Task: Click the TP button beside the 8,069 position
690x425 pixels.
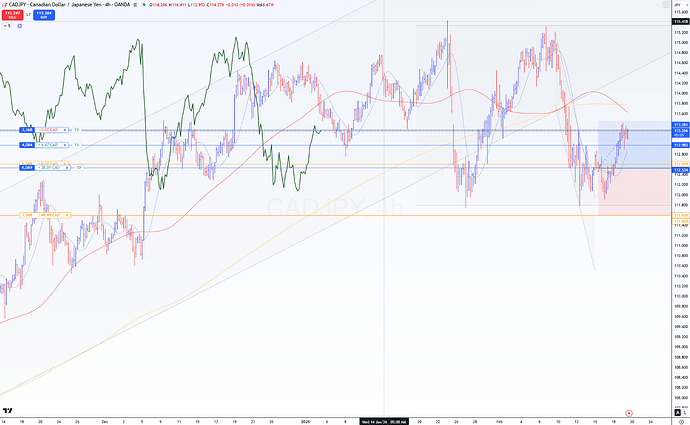Action: pyautogui.click(x=79, y=168)
